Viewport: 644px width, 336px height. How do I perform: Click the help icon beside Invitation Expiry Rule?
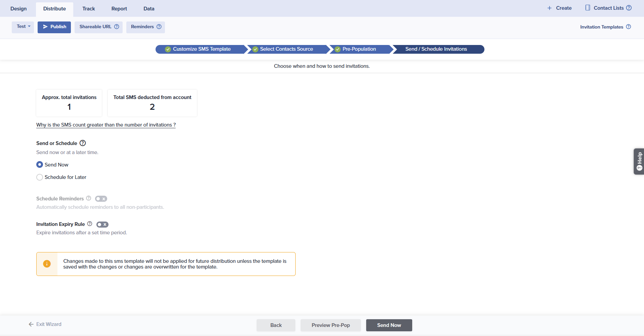[x=90, y=224]
